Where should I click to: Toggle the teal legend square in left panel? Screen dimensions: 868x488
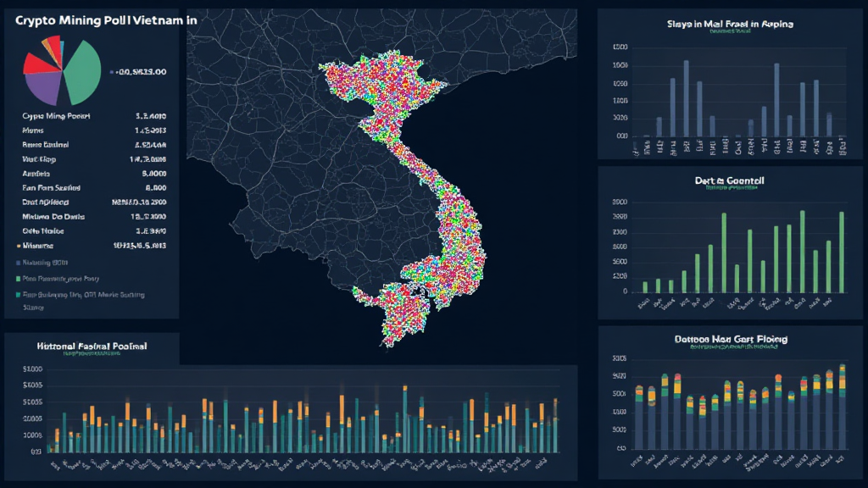16,295
